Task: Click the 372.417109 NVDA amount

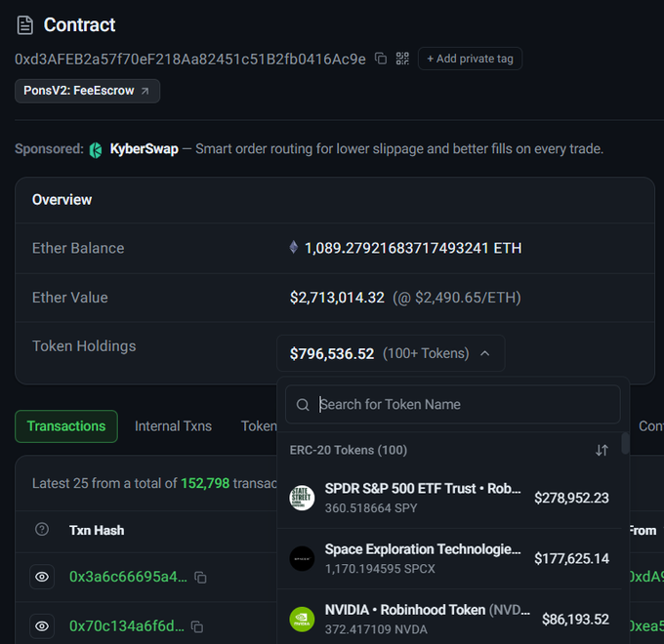Action: point(376,629)
